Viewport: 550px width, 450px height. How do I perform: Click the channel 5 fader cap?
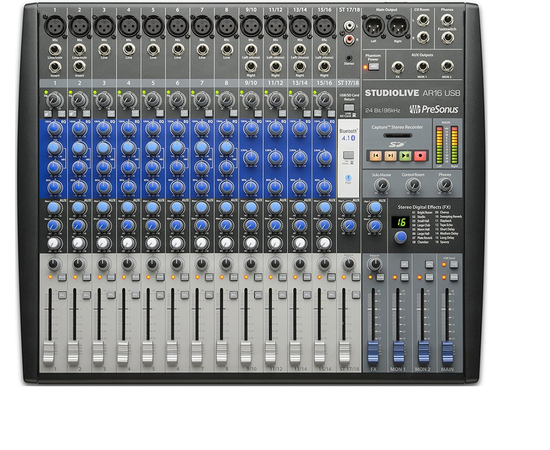147,353
